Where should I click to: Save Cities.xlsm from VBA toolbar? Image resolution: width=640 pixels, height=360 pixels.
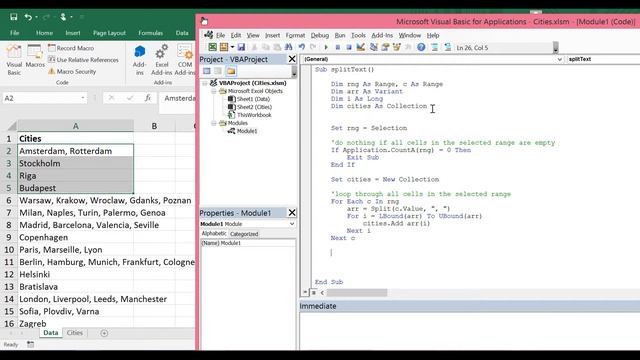241,47
